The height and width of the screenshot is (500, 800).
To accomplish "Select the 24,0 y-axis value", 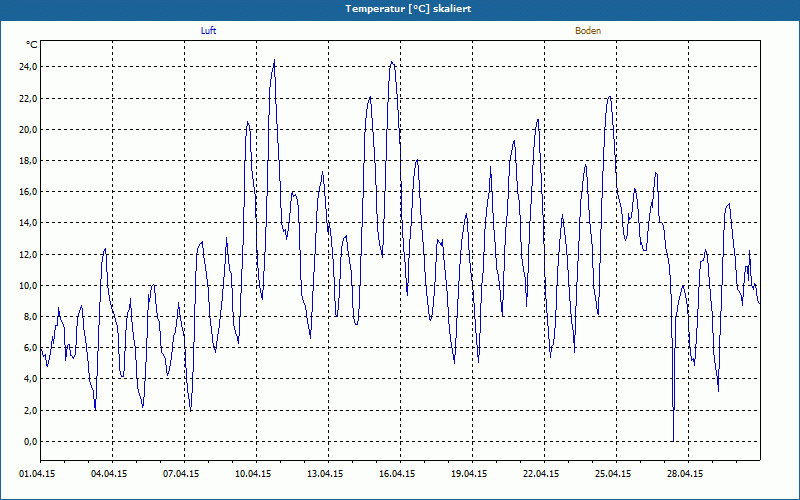I will (28, 67).
